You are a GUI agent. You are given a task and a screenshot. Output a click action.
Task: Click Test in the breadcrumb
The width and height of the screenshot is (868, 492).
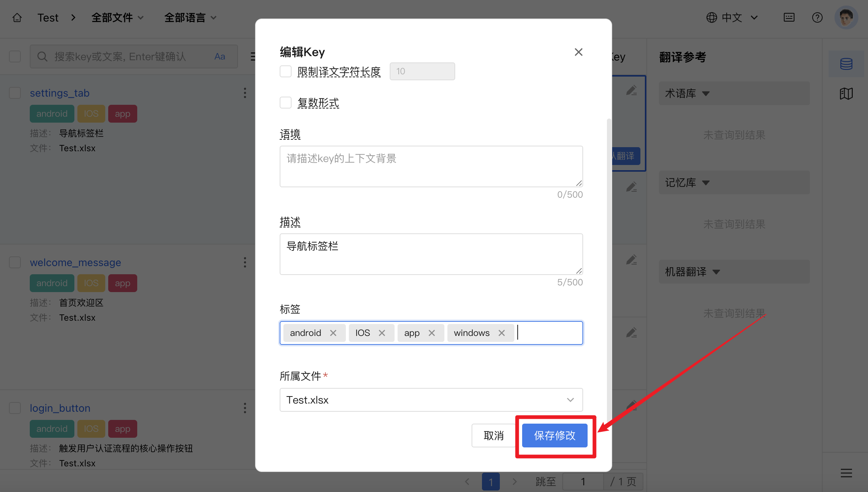click(48, 17)
